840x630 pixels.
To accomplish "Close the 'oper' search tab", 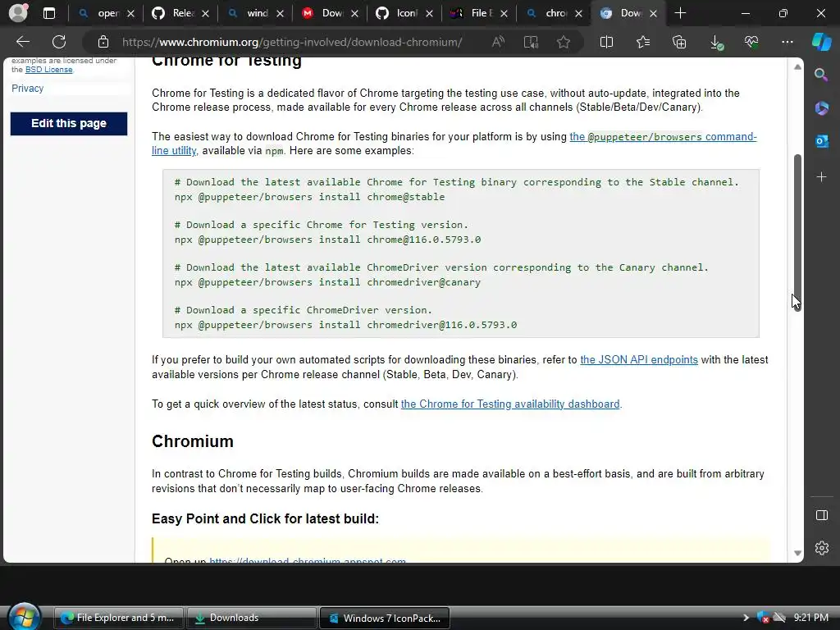I will point(130,14).
